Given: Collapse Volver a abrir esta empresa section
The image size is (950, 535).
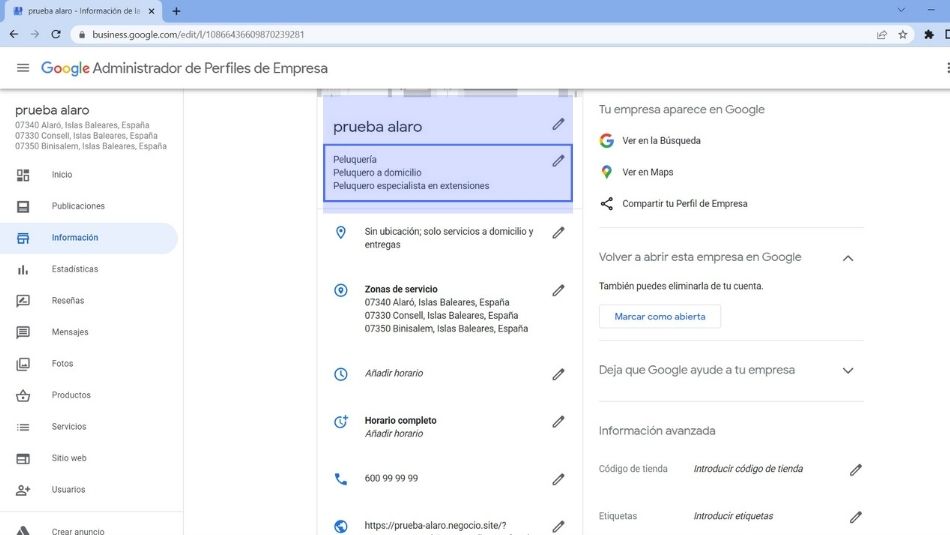Looking at the screenshot, I should tap(847, 258).
